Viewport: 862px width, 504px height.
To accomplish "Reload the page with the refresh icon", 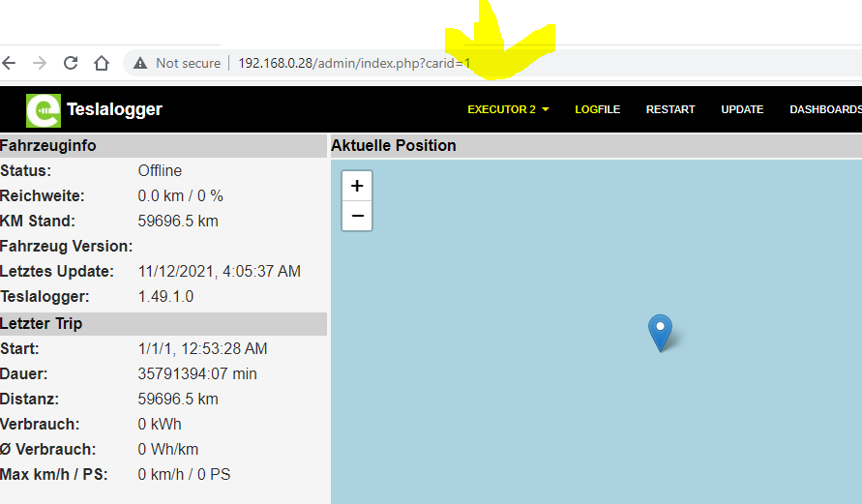I will (x=71, y=63).
